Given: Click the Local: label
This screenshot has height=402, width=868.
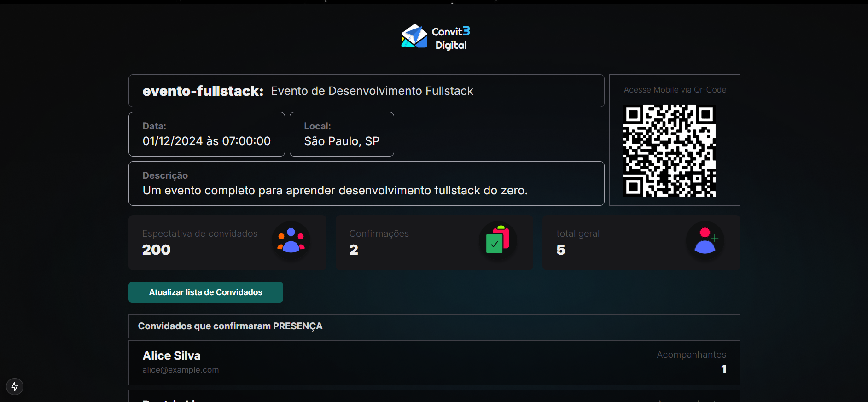Looking at the screenshot, I should point(317,126).
